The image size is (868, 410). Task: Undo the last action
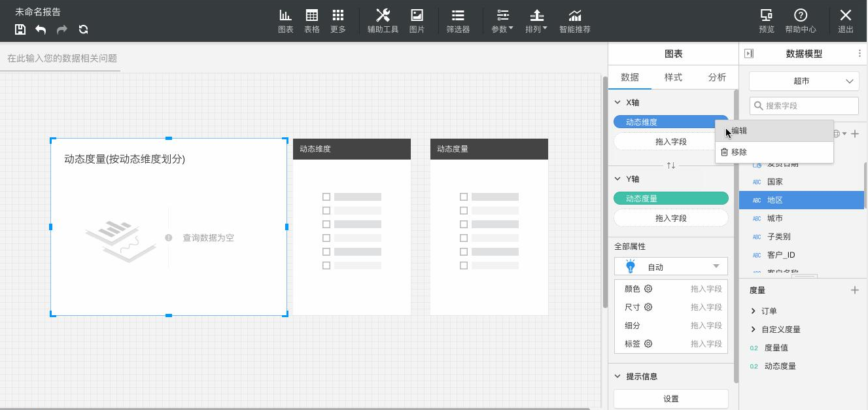coord(41,29)
